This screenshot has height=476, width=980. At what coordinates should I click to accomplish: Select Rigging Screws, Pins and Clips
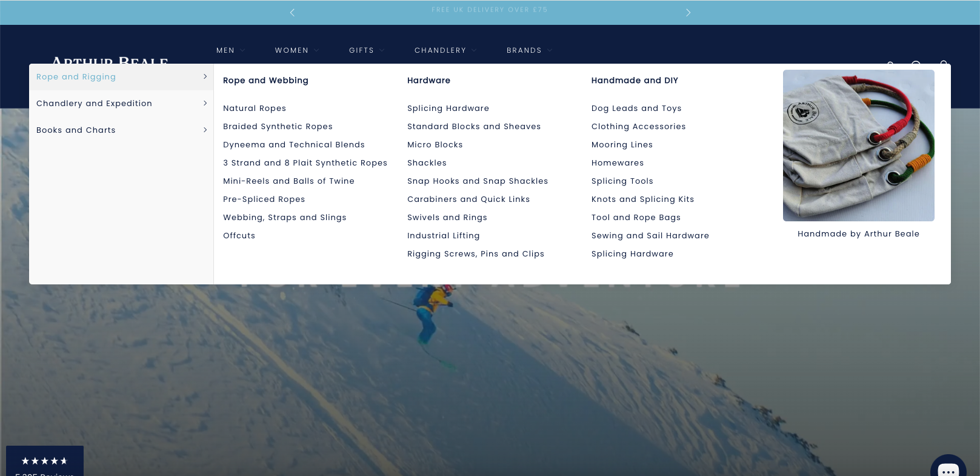point(476,254)
